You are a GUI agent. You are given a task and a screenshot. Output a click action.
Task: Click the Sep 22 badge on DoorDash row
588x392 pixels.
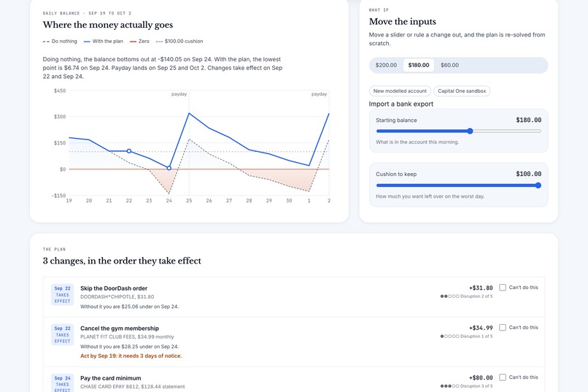click(62, 294)
